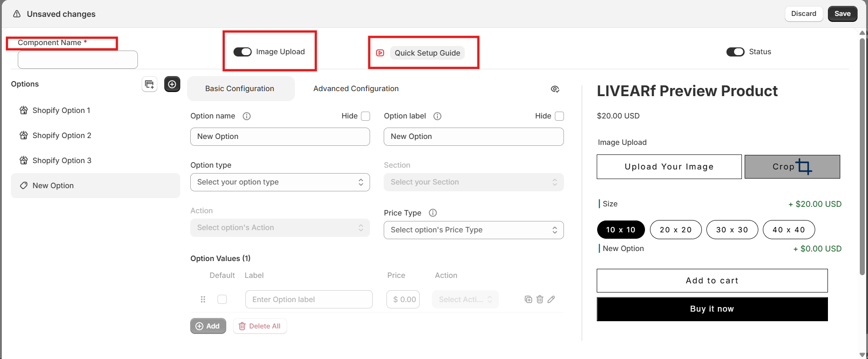Select the 30 x 30 size
Screen dimensions: 868x359
click(x=732, y=230)
